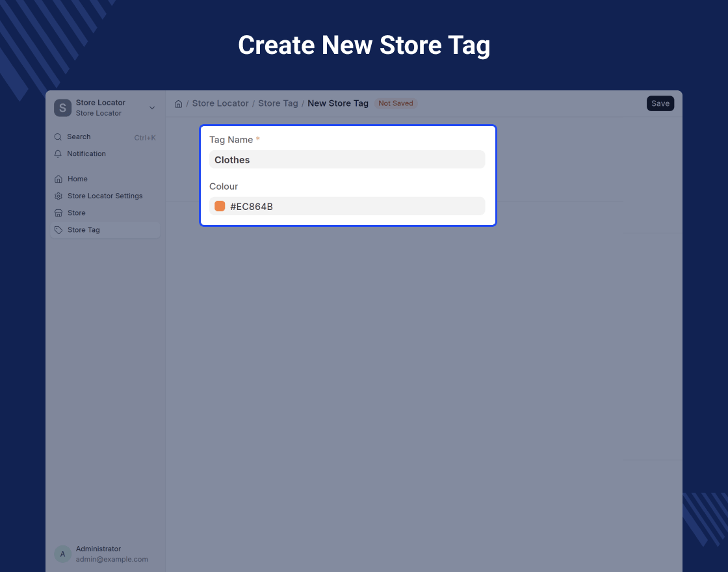The image size is (728, 572).
Task: Open Administrator user menu
Action: [x=105, y=554]
